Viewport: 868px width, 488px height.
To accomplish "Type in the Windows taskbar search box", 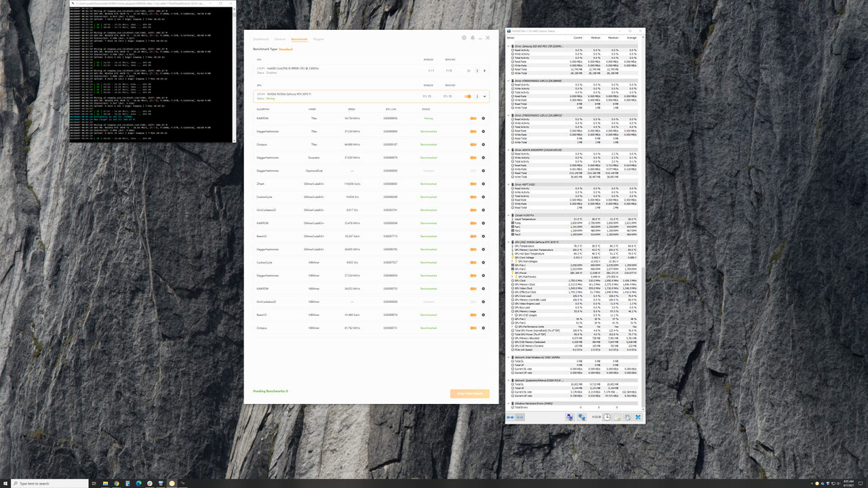I will [x=49, y=483].
